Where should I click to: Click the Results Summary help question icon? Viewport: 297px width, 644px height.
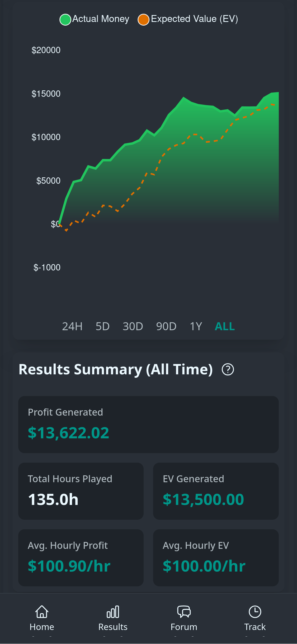pyautogui.click(x=228, y=369)
